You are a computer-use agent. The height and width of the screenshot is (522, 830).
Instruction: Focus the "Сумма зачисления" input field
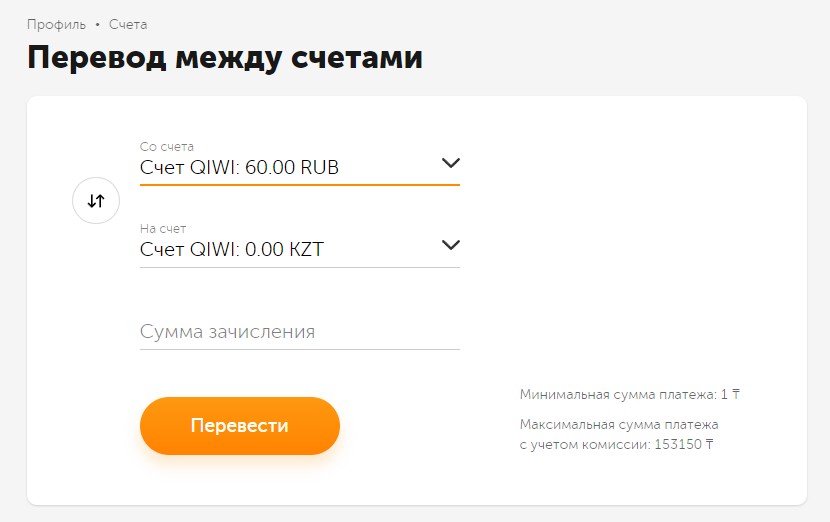pos(299,332)
